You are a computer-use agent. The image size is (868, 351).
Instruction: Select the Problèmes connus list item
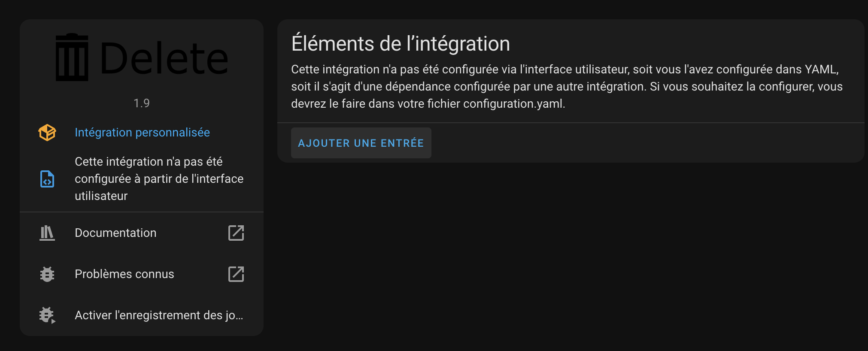point(142,274)
